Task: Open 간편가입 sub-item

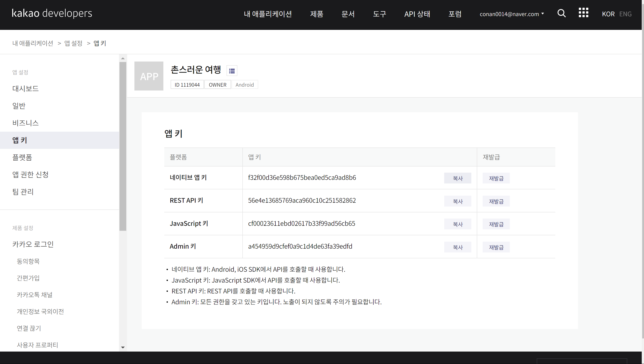Action: 28,278
